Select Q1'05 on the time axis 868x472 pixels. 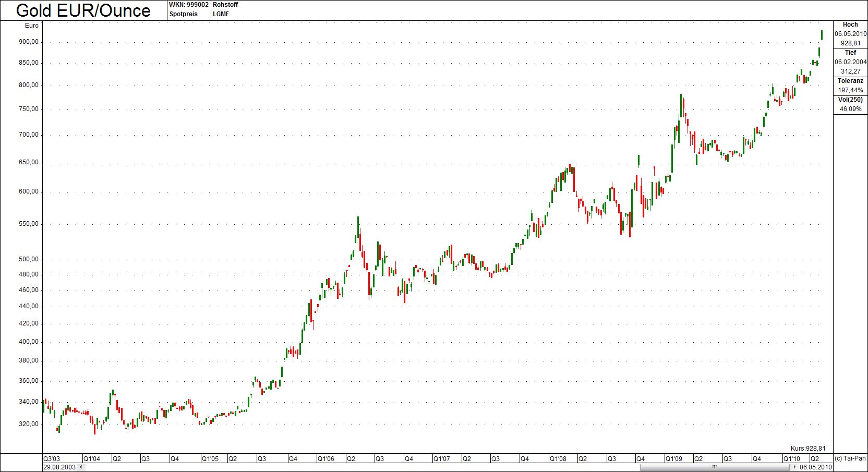pos(210,459)
